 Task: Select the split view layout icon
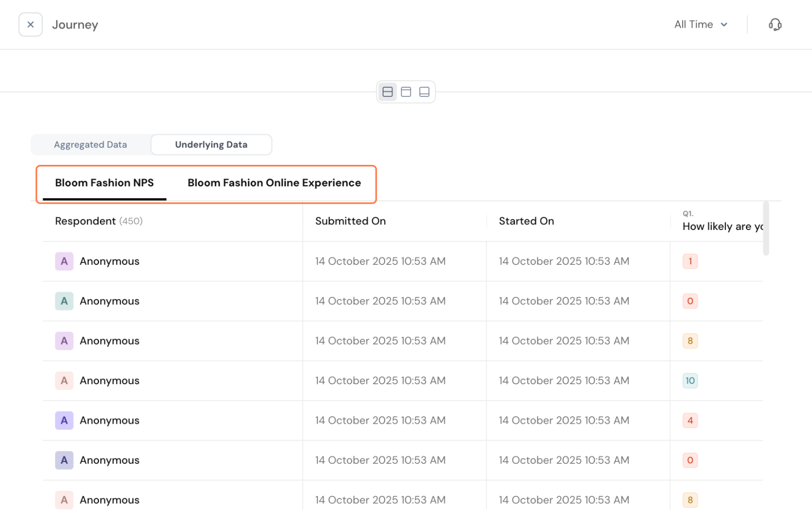pos(388,92)
